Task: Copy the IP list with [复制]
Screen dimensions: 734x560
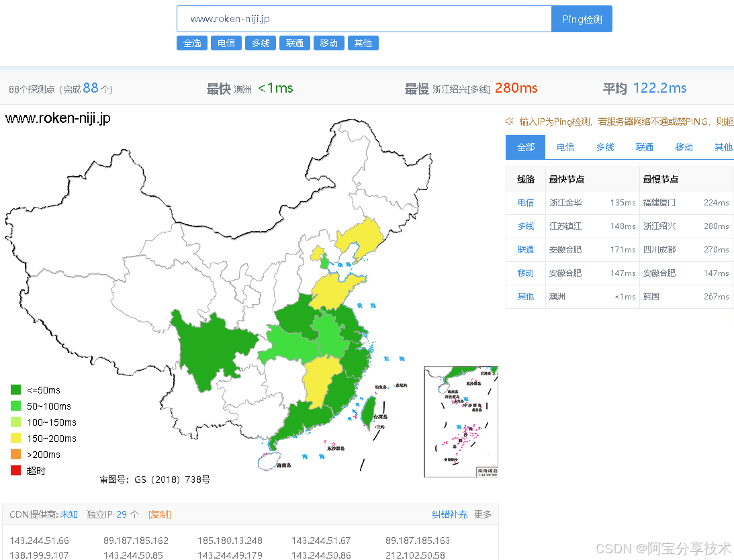Action: click(x=160, y=514)
